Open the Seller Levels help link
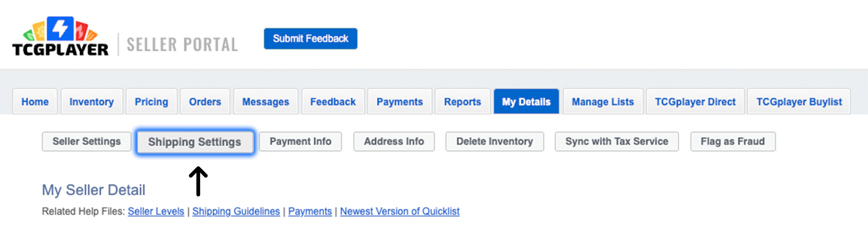 click(156, 211)
